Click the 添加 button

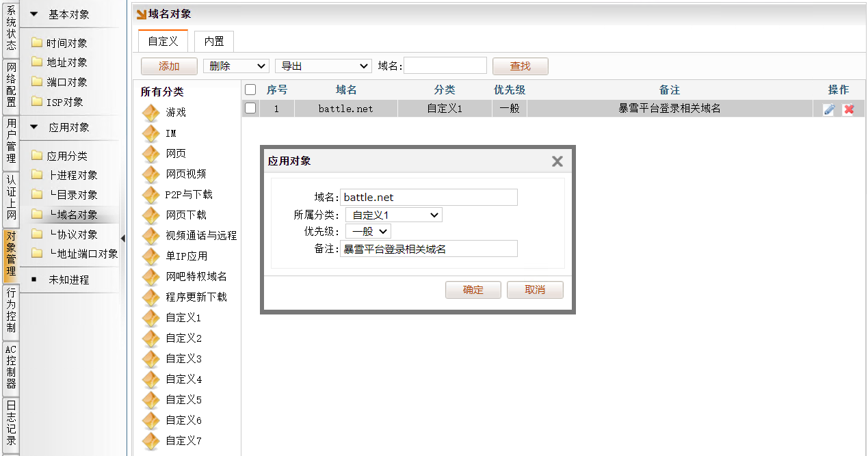click(x=169, y=66)
